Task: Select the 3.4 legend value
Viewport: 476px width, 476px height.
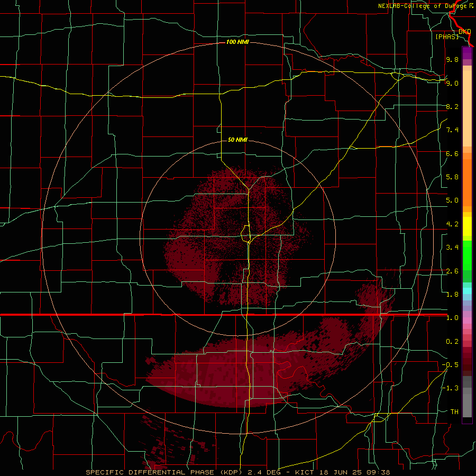Action: pyautogui.click(x=452, y=248)
